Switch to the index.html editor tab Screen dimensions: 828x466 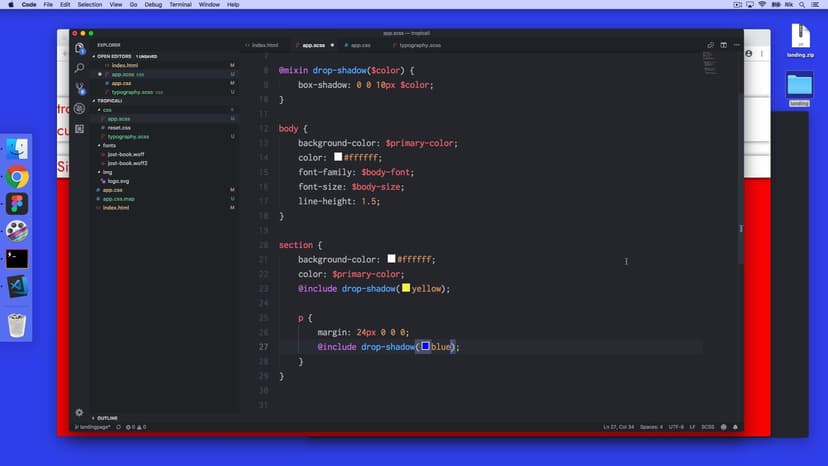click(x=264, y=45)
